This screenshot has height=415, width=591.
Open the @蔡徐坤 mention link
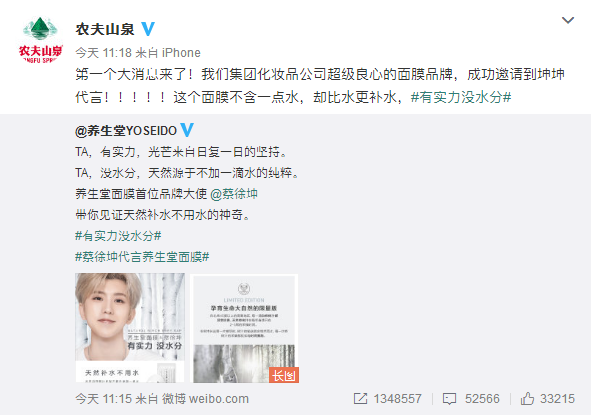click(234, 194)
